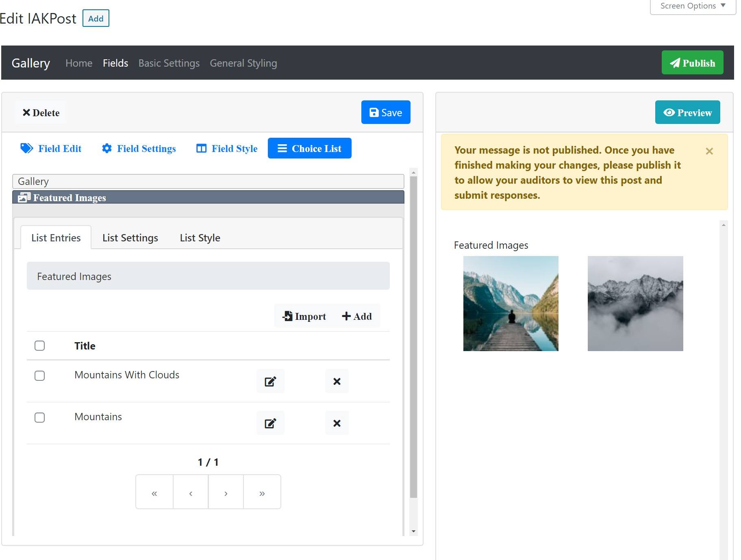Go to first page with double-left arrow
This screenshot has height=560, width=741.
pos(154,492)
